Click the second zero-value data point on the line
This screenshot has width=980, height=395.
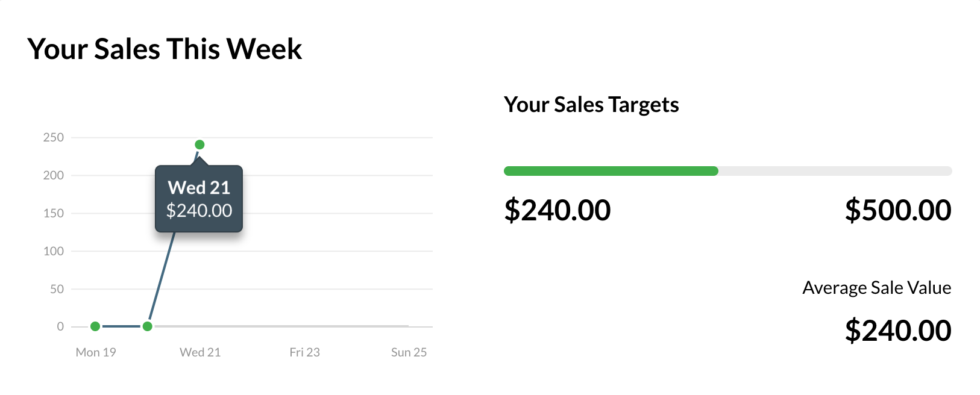147,326
